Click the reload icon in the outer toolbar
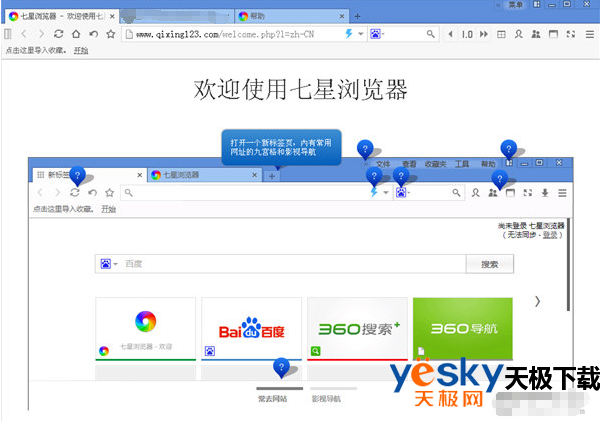 point(58,34)
